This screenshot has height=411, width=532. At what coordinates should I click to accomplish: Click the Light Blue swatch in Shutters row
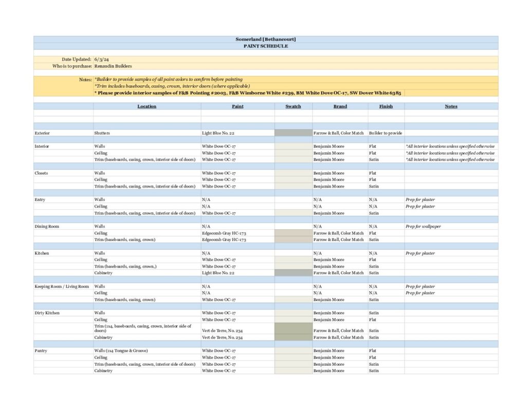(293, 133)
